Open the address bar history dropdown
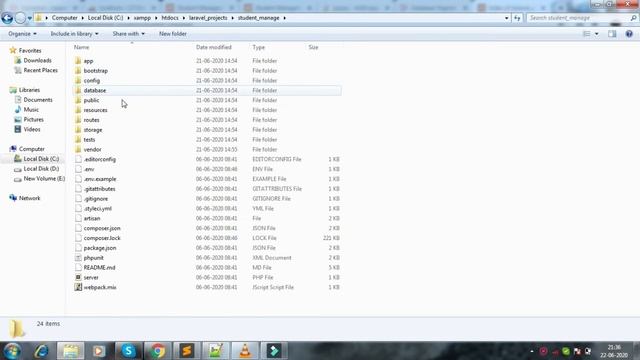640x360 pixels. tap(507, 18)
